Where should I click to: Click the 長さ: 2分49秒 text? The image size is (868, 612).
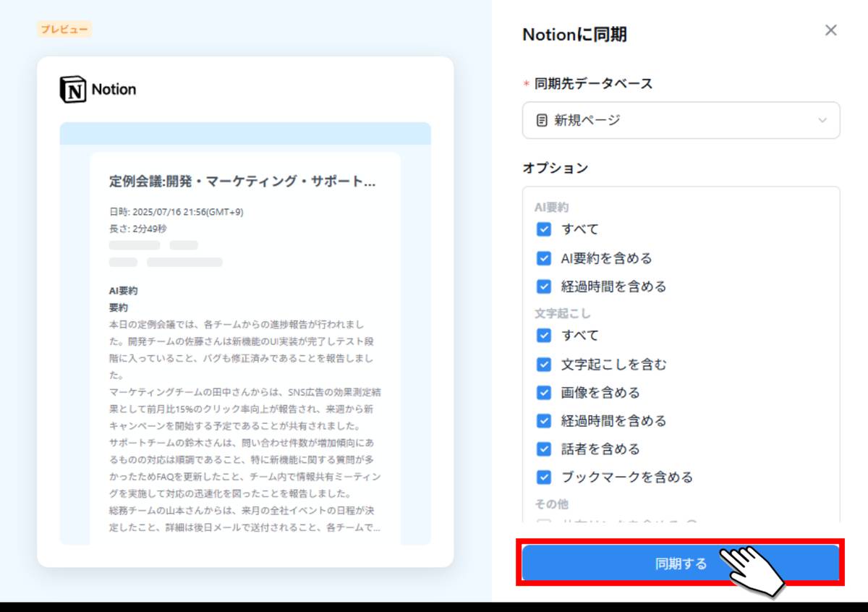[x=137, y=229]
